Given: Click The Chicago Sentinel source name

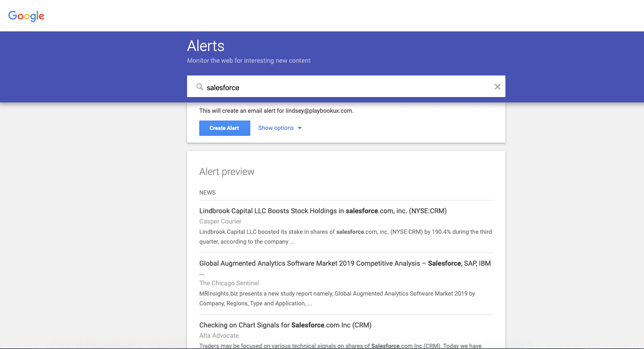Looking at the screenshot, I should [x=229, y=283].
